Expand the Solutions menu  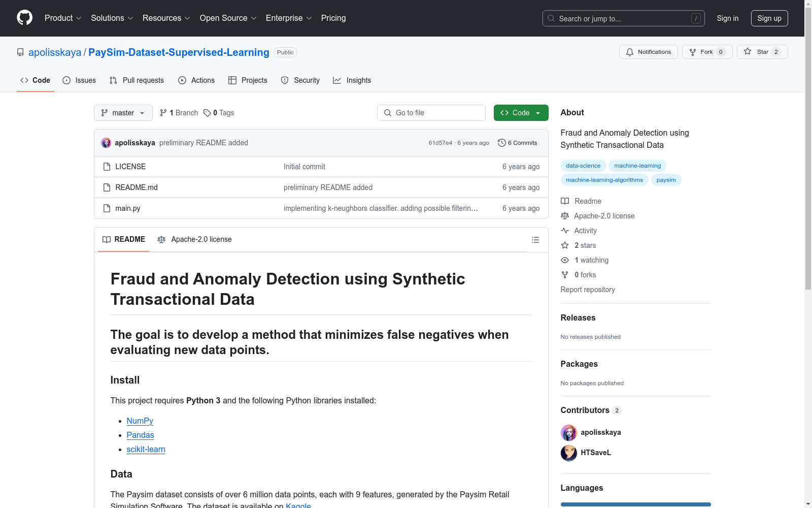click(112, 18)
